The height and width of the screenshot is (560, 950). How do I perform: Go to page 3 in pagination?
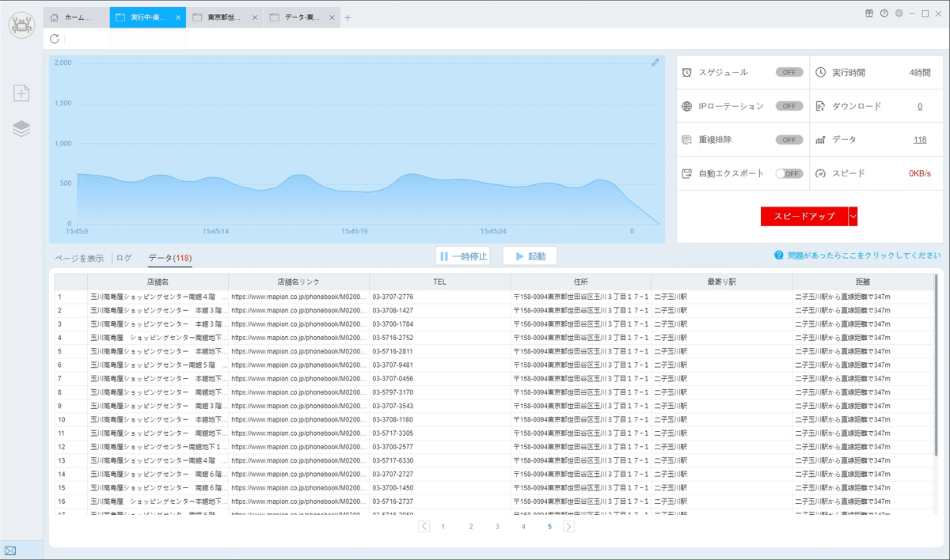pos(497,526)
